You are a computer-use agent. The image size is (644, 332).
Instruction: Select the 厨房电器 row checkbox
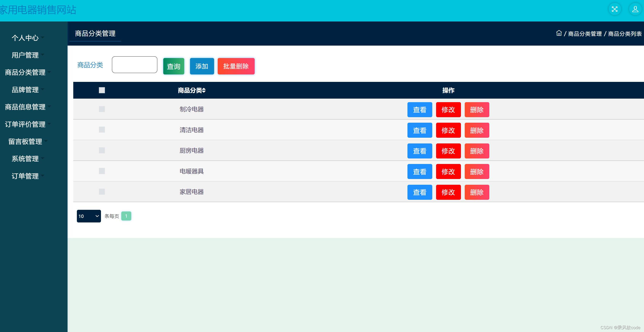[102, 151]
